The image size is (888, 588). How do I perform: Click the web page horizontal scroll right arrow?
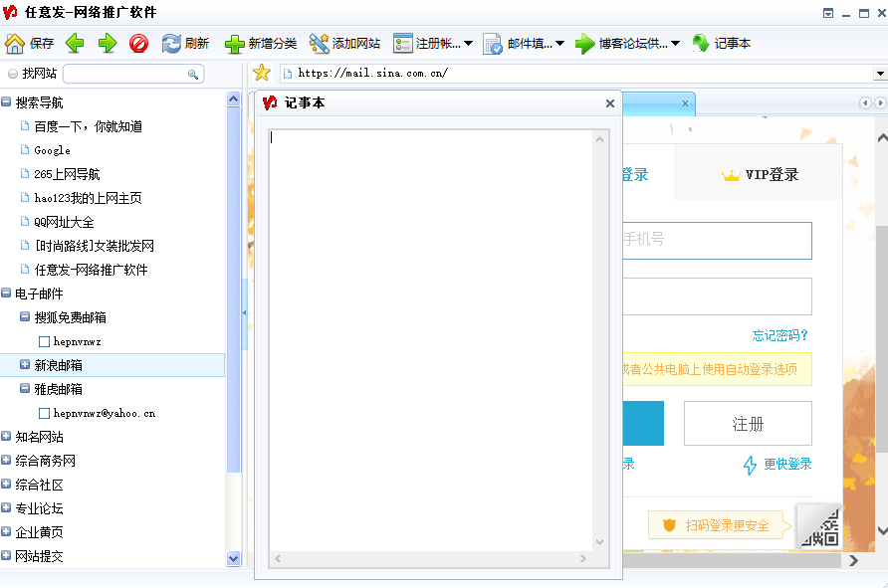click(x=853, y=561)
